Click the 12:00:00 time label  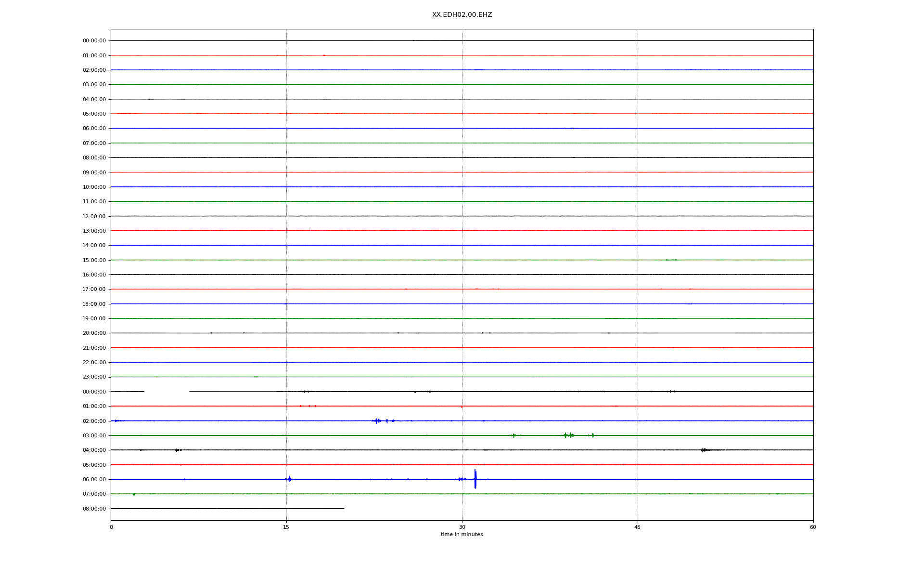(x=94, y=216)
